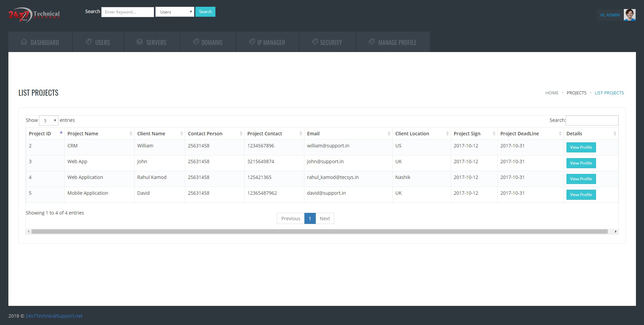Select page 1 in pagination
The height and width of the screenshot is (325, 644).
tap(310, 219)
